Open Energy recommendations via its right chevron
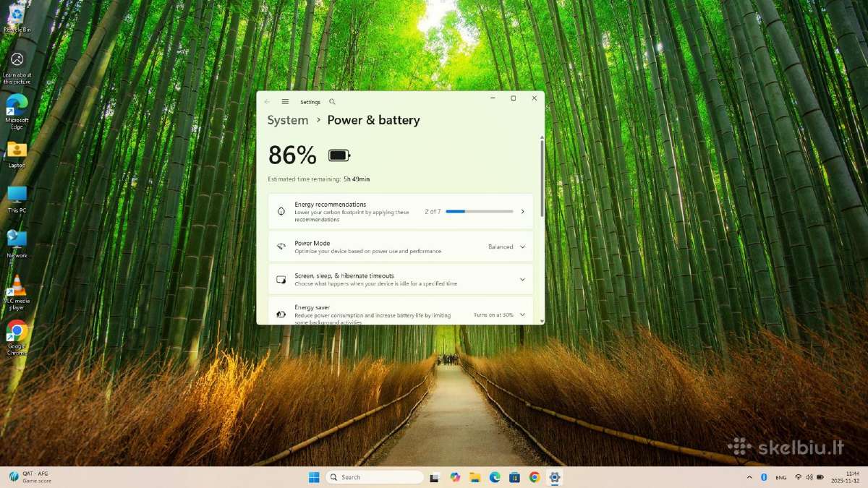This screenshot has height=488, width=868. pyautogui.click(x=522, y=212)
